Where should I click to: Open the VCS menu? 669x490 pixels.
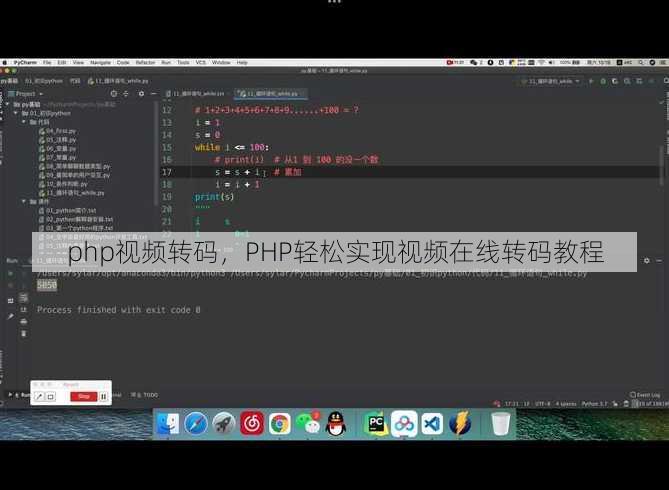click(x=201, y=62)
